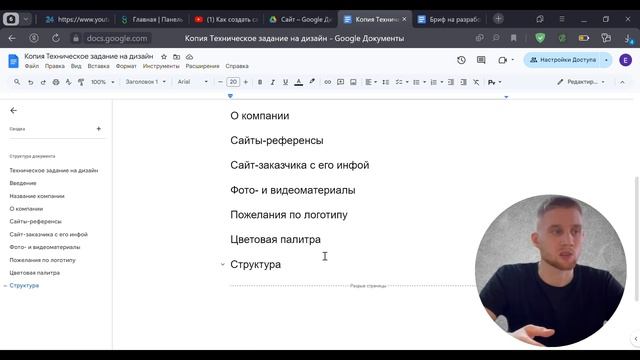Image resolution: width=640 pixels, height=360 pixels.
Task: Check cloud save status icon
Action: point(189,57)
